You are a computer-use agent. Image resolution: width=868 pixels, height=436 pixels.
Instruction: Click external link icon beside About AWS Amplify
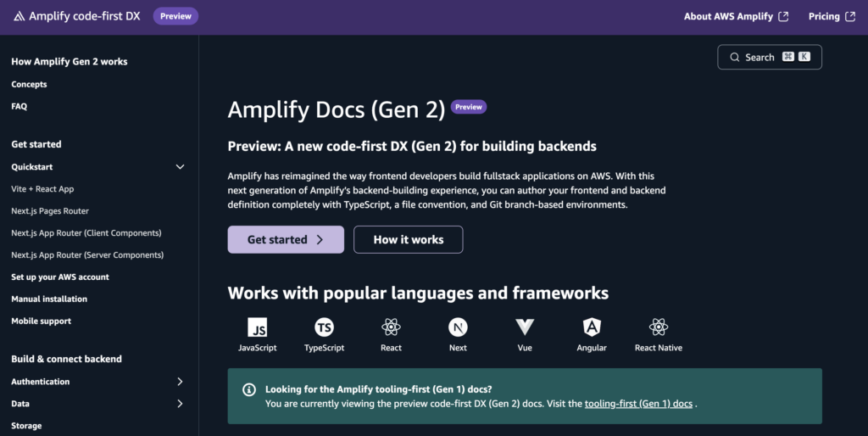tap(783, 17)
